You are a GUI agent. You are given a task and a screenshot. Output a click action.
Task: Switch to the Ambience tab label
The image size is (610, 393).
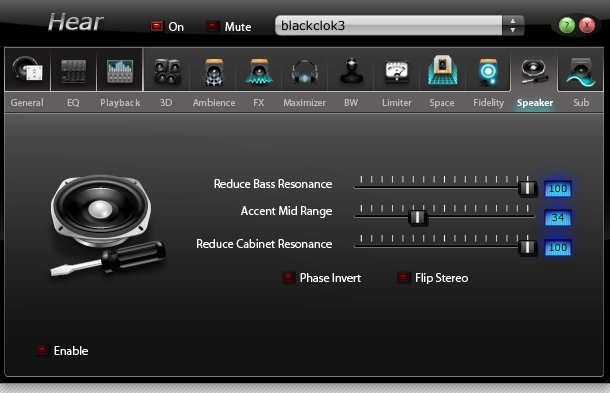coord(214,103)
